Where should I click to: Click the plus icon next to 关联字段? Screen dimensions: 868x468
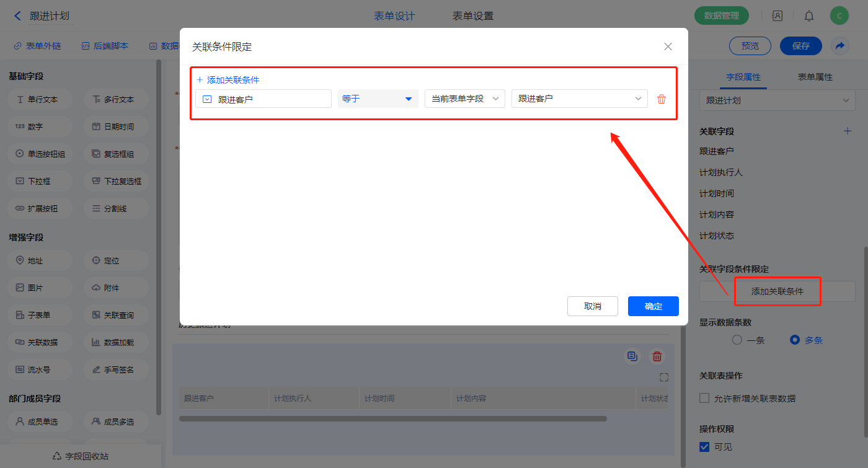[x=848, y=131]
